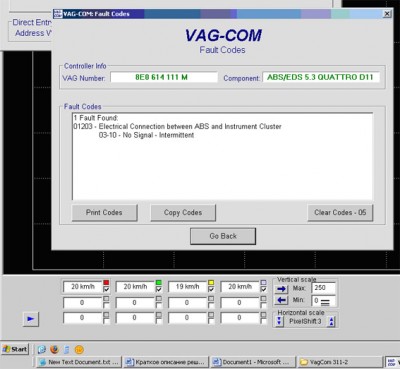Uncheck the yellow channel checkbox

coord(211,289)
